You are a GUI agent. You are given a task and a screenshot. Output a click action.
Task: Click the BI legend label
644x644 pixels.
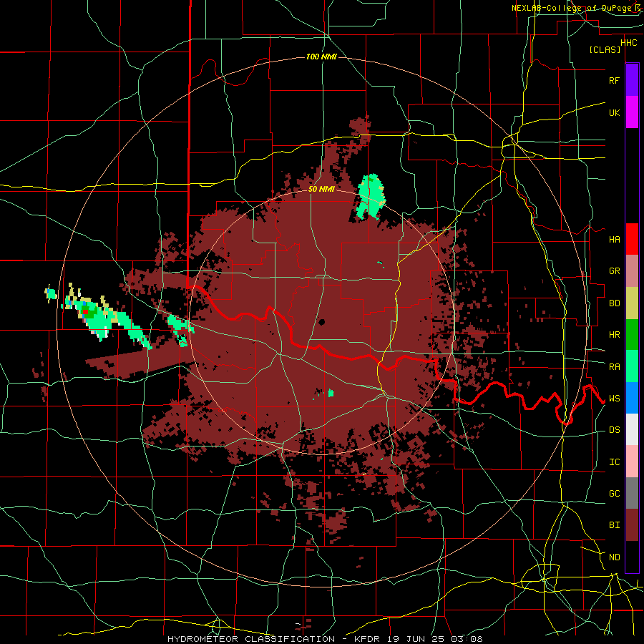[614, 525]
